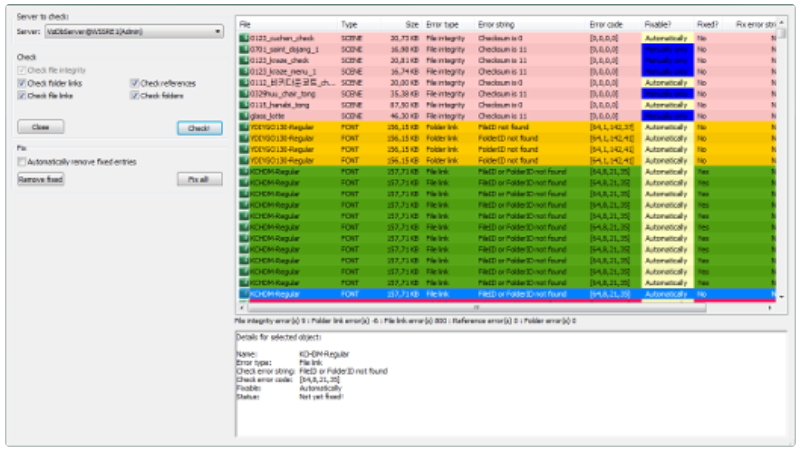This screenshot has width=810, height=454.
Task: Click the Close button
Action: click(41, 127)
